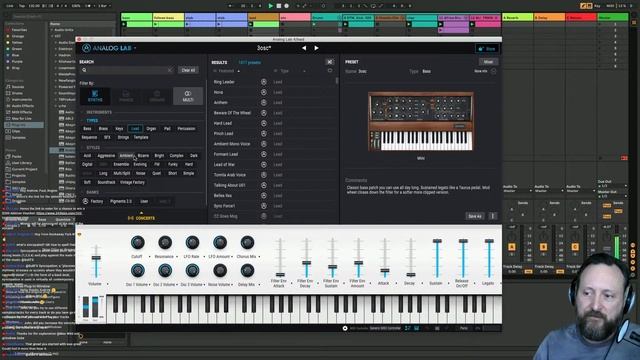This screenshot has height=360, width=640.
Task: Open preset more-options vertical dots
Action: (x=493, y=216)
